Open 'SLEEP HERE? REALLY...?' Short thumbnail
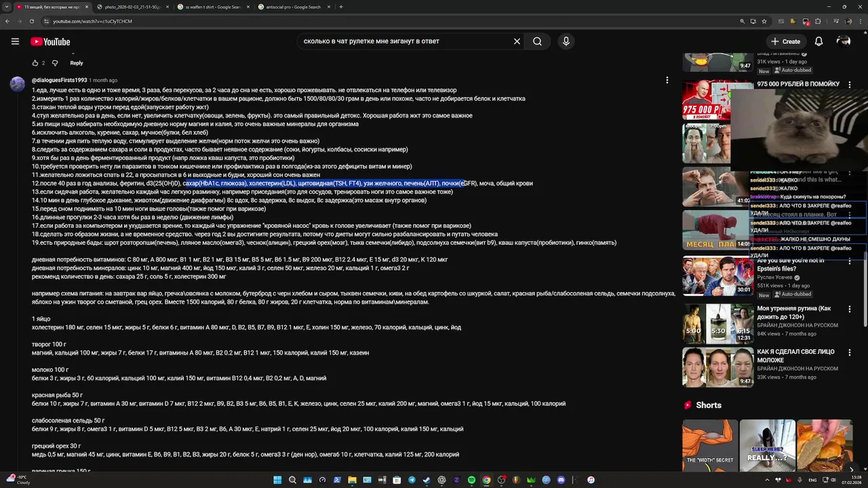The image size is (868, 488). (767, 445)
